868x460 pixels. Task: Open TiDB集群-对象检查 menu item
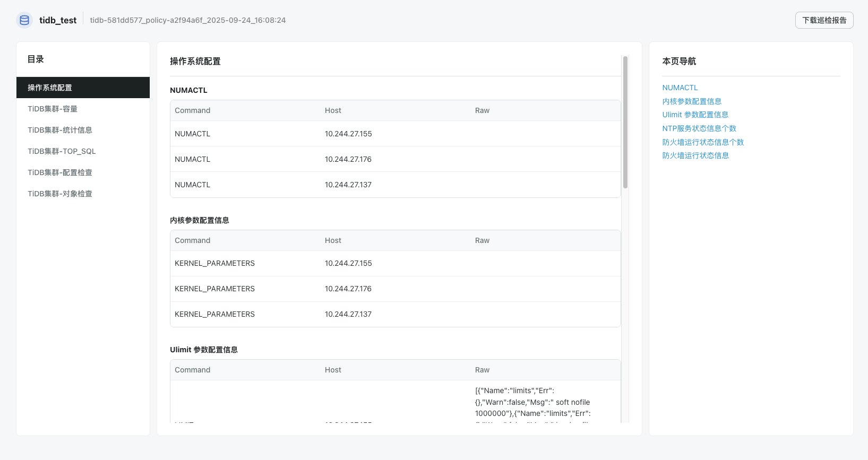[x=60, y=194]
